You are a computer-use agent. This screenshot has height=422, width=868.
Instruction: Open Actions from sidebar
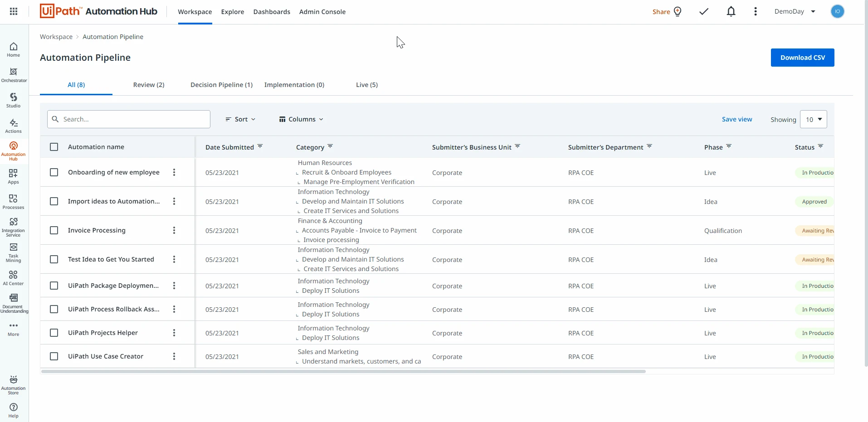(x=14, y=126)
